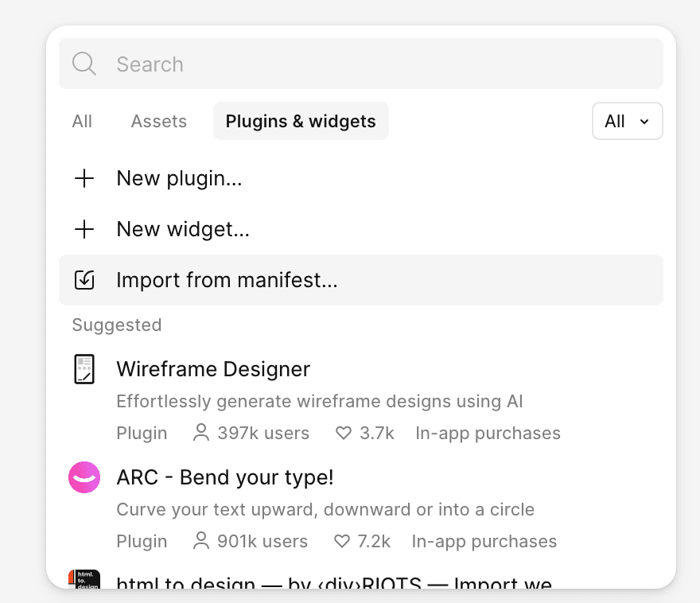Click the Wireframe Designer plugin icon
Image resolution: width=700 pixels, height=603 pixels.
[84, 369]
